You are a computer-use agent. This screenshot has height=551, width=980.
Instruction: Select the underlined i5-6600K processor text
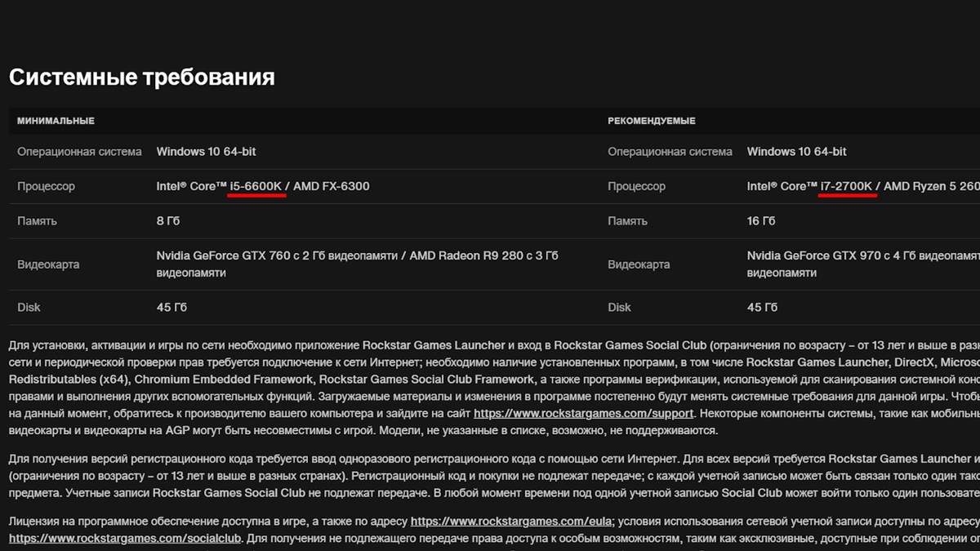tap(257, 185)
